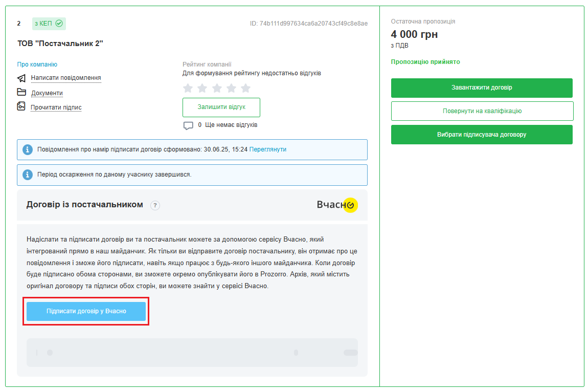This screenshot has width=588, height=390.
Task: Click the Переглянути link
Action: pyautogui.click(x=268, y=149)
